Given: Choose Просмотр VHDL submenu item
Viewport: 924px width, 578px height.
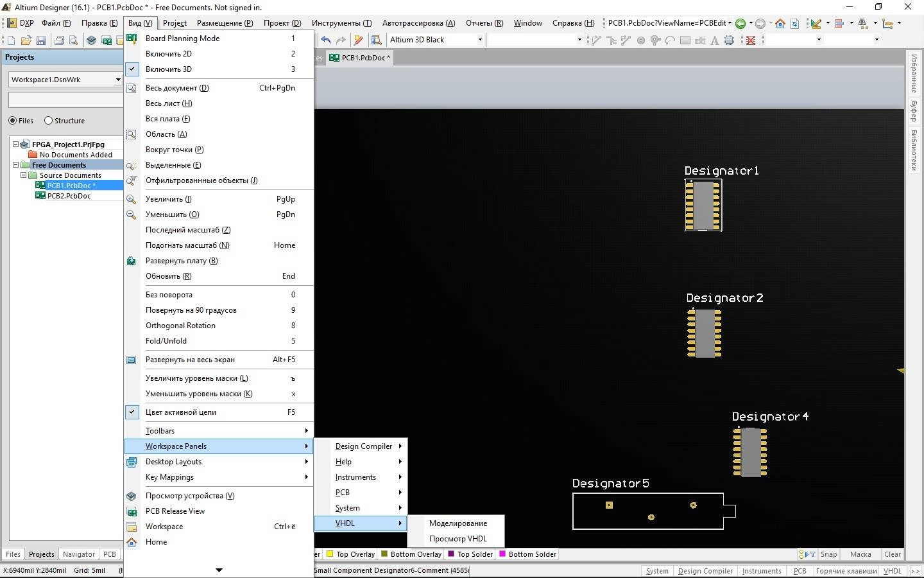Looking at the screenshot, I should tap(456, 539).
